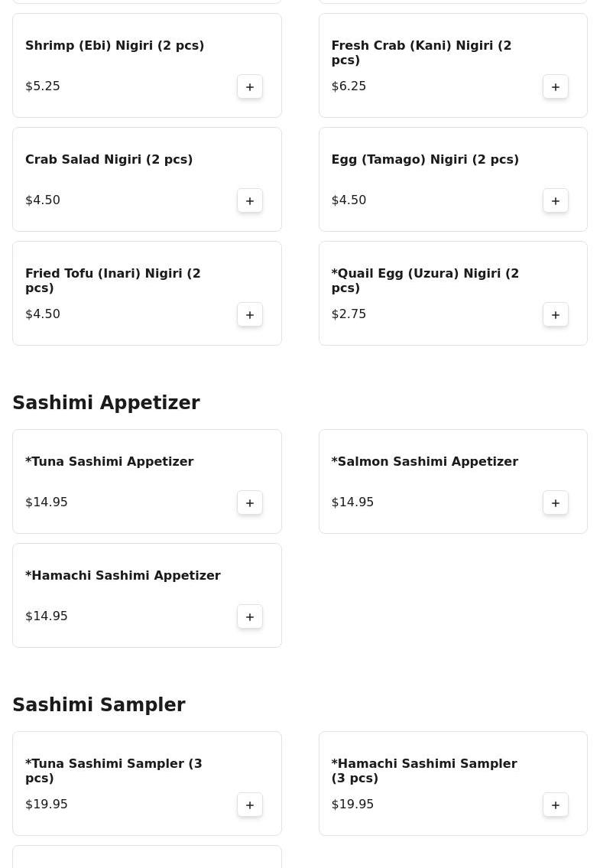Open Fresh Crab (Kani) Nigiri title
Image resolution: width=600 pixels, height=868 pixels.
(421, 53)
